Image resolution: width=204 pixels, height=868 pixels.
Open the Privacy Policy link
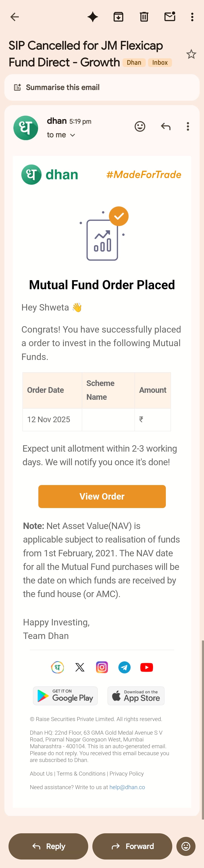(x=126, y=774)
